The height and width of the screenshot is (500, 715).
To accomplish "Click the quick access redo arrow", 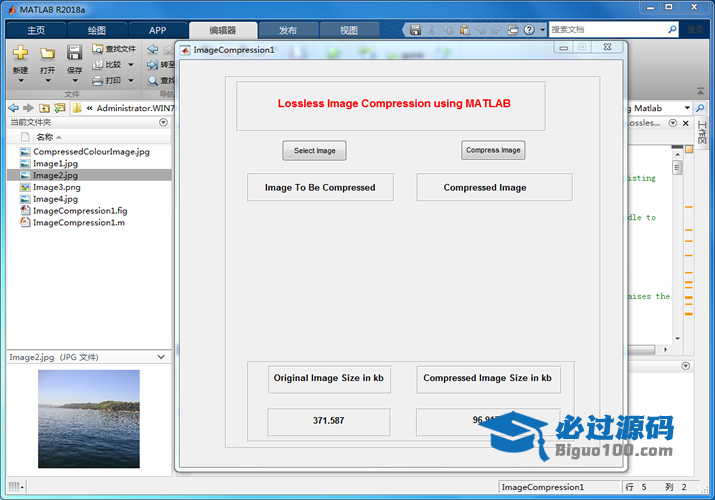I will (497, 30).
